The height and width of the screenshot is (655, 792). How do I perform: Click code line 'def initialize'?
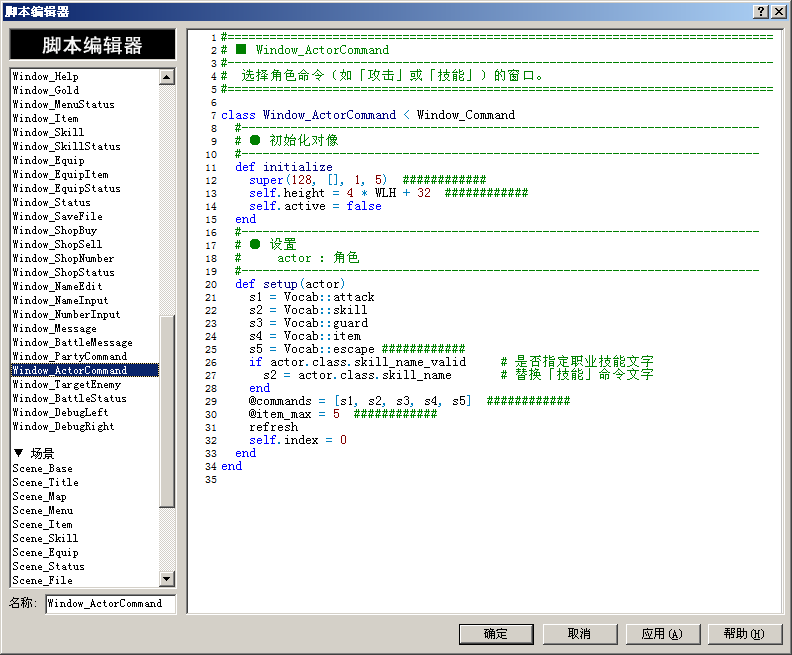(284, 167)
